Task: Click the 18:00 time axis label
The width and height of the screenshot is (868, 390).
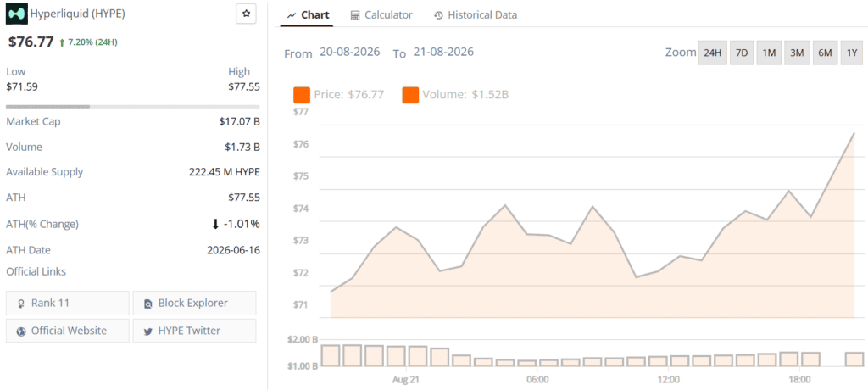Action: point(800,380)
